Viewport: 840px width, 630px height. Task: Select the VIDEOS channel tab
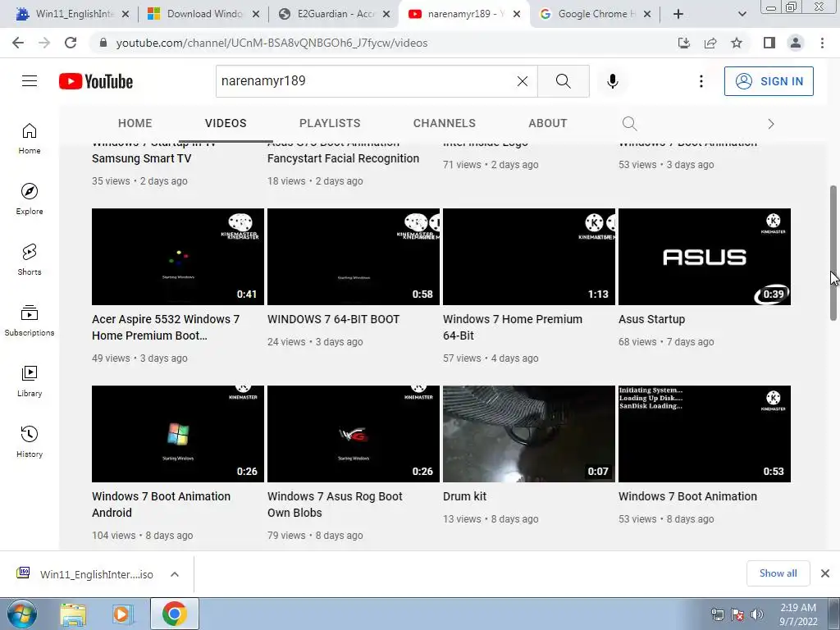point(226,123)
